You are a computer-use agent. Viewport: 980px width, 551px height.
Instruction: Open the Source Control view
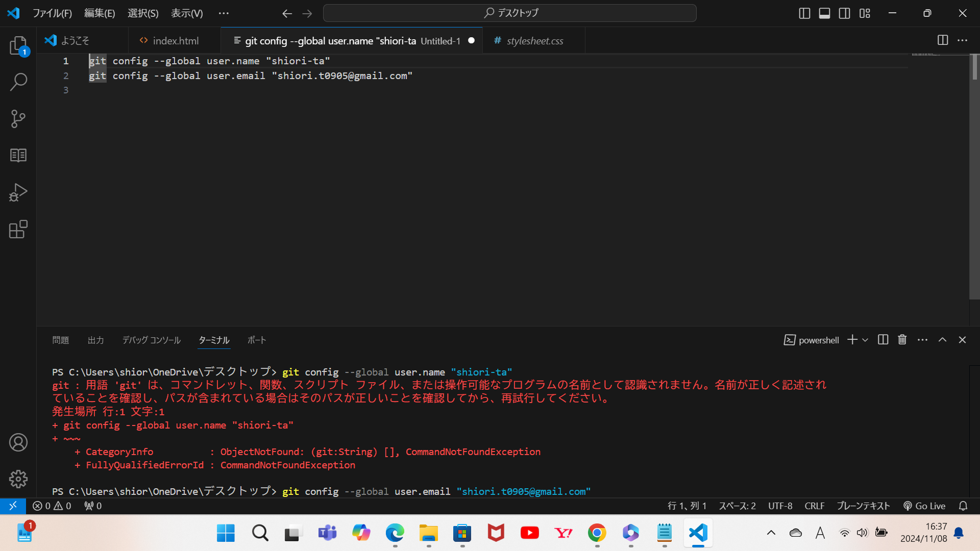coord(18,119)
